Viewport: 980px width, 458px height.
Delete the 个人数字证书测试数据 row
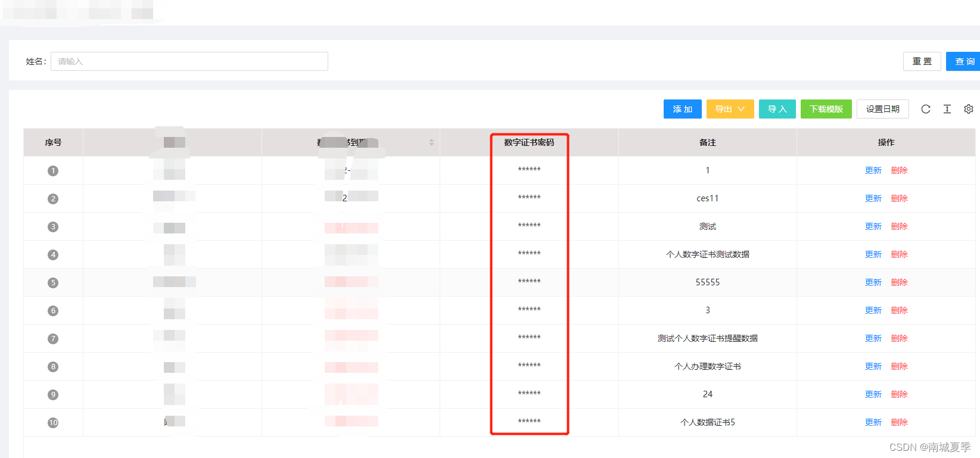[x=900, y=254]
